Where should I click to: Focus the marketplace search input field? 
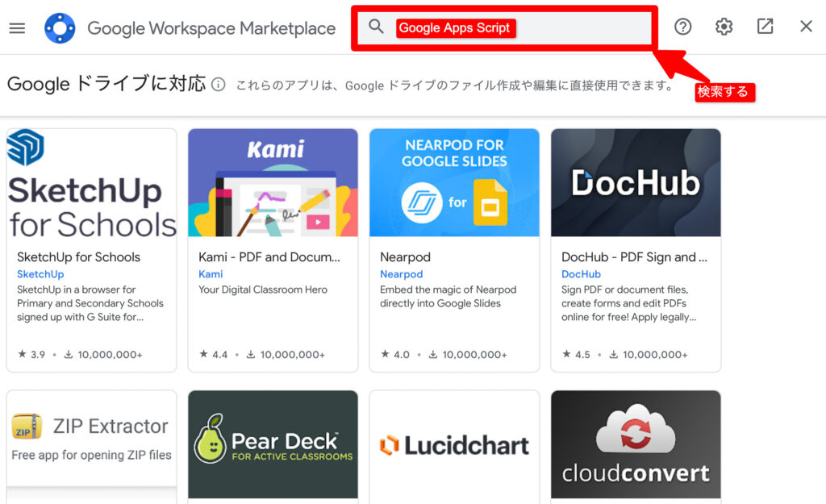coord(504,28)
